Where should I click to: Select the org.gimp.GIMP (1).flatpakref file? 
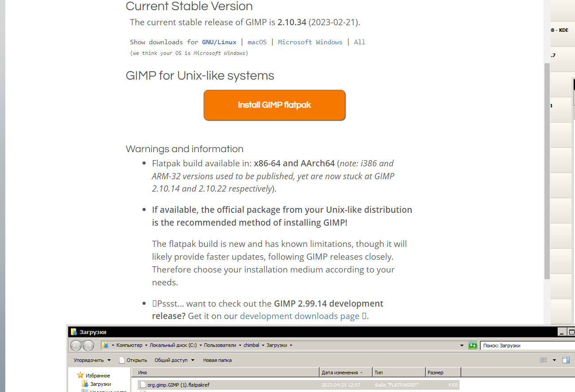[298, 385]
